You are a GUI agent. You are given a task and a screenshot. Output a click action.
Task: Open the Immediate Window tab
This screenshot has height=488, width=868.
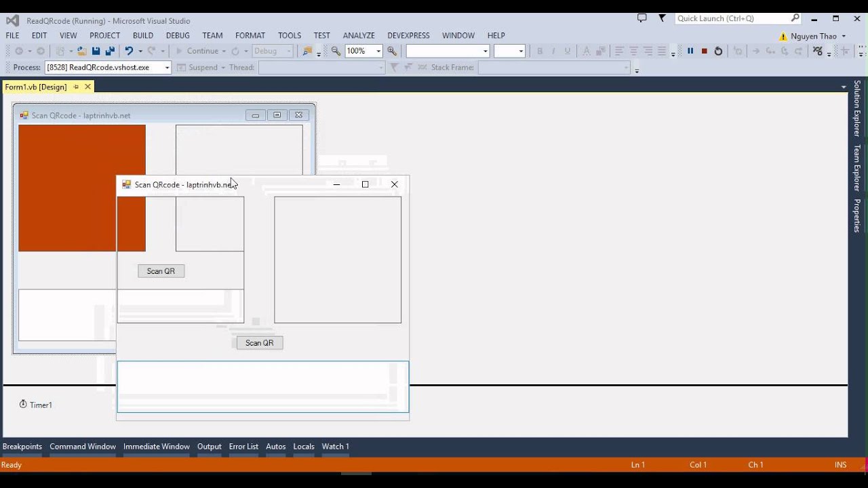click(157, 446)
